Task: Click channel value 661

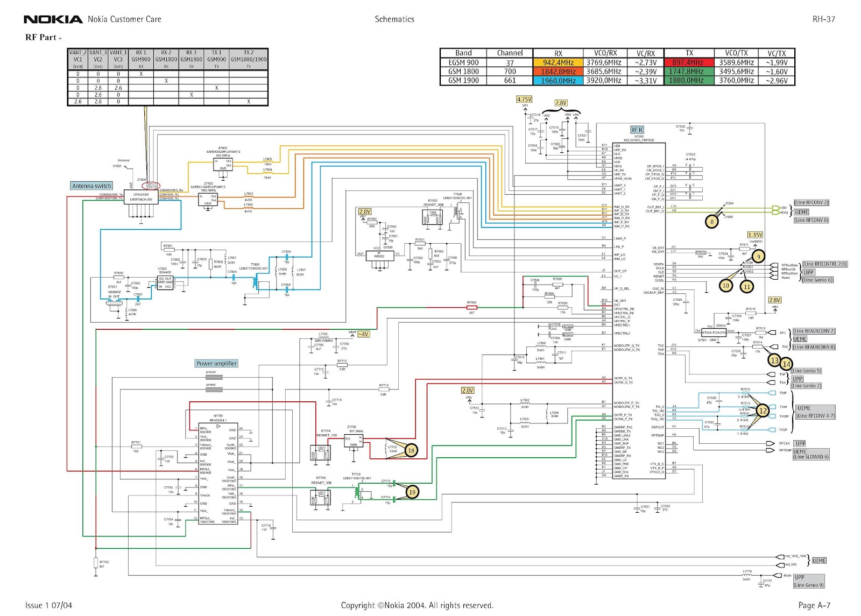Action: [510, 81]
